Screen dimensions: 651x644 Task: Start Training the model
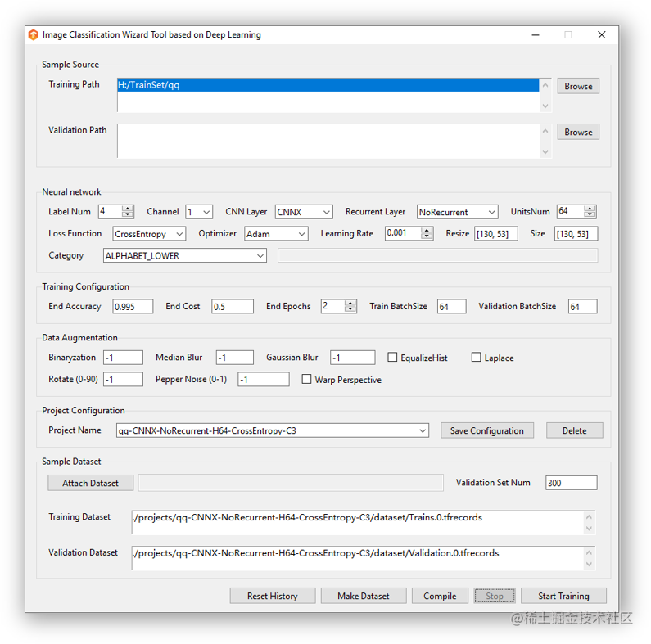[564, 597]
